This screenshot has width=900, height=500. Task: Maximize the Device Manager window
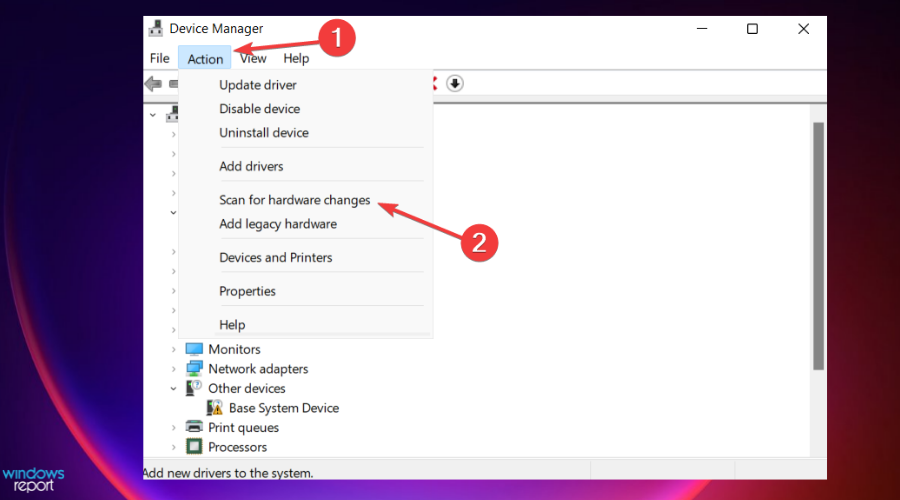(x=752, y=29)
